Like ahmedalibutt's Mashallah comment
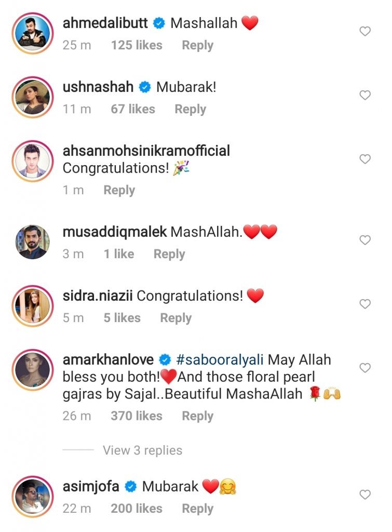 (x=365, y=32)
